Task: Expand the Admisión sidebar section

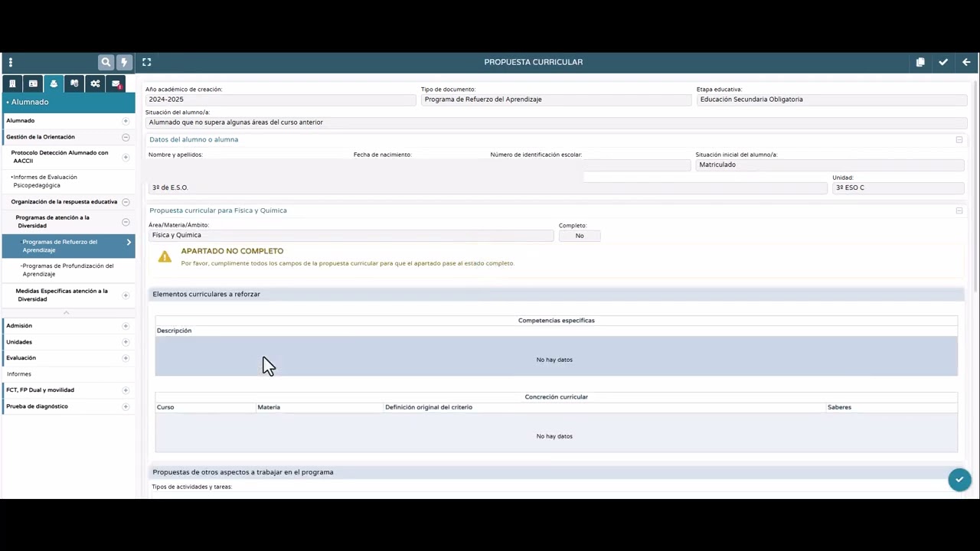Action: (126, 326)
